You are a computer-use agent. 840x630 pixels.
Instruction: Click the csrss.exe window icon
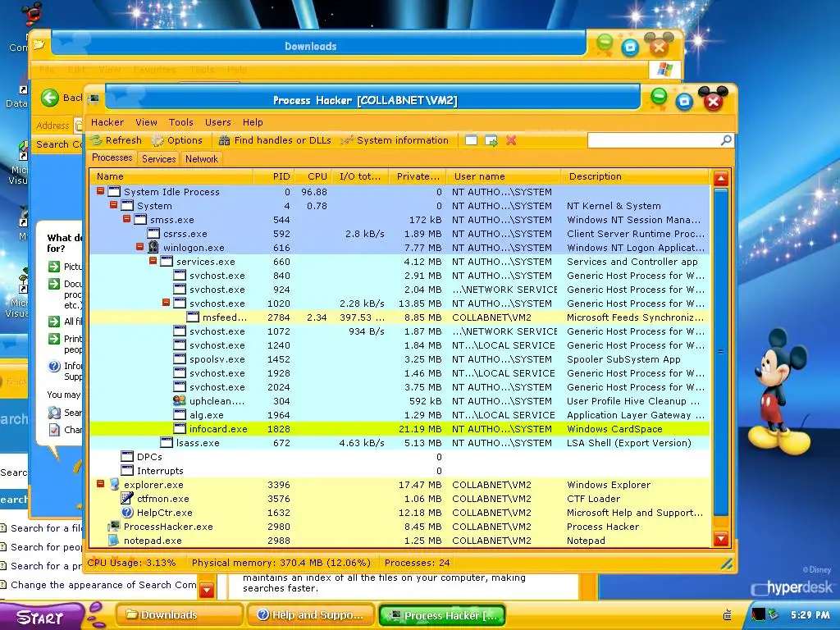point(153,234)
